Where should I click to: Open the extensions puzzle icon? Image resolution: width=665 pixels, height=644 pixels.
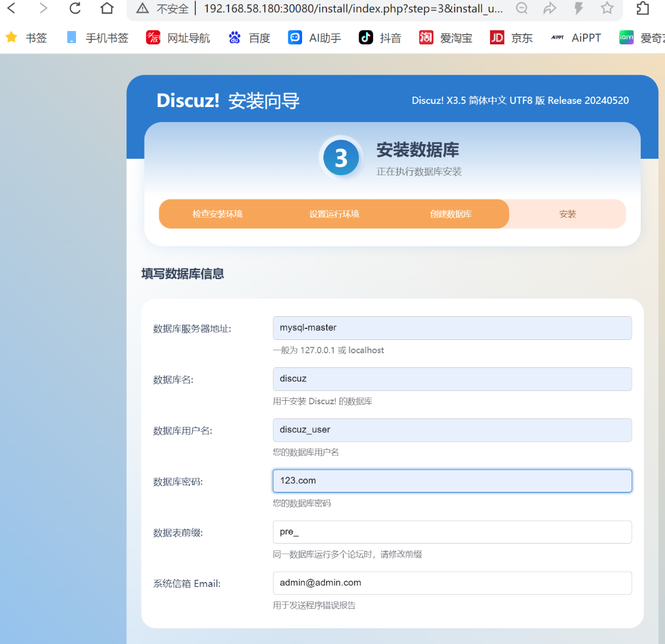(643, 8)
